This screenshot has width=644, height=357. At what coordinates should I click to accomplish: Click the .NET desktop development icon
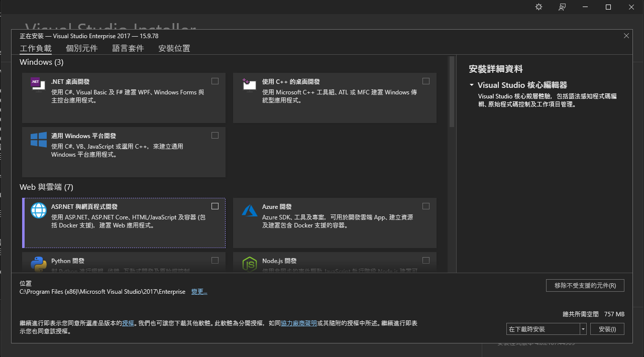[x=37, y=84]
